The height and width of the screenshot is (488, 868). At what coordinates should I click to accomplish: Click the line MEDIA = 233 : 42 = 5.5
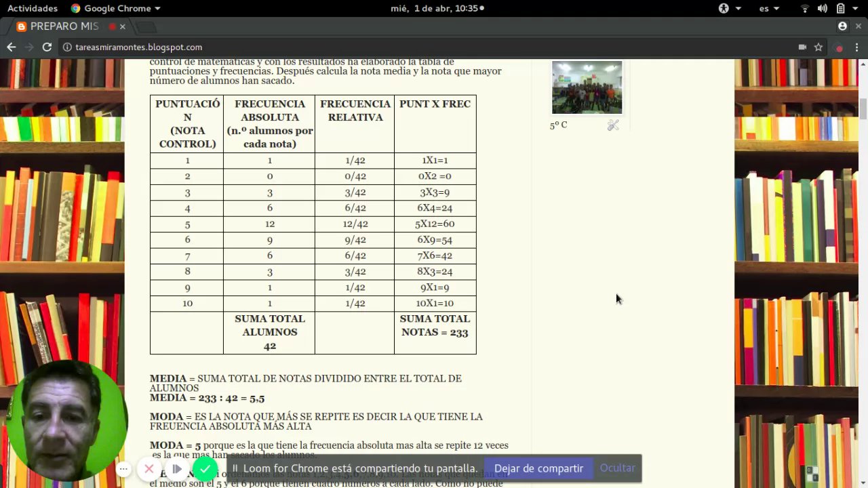pos(207,399)
